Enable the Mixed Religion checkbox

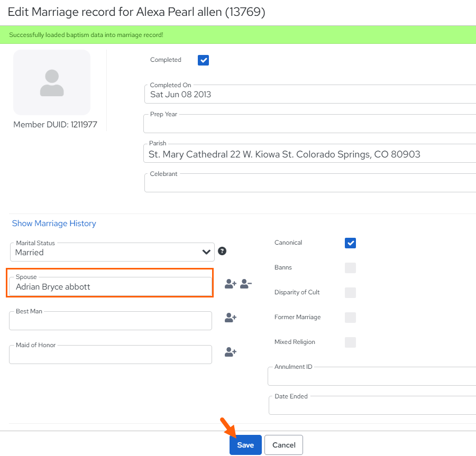click(350, 342)
